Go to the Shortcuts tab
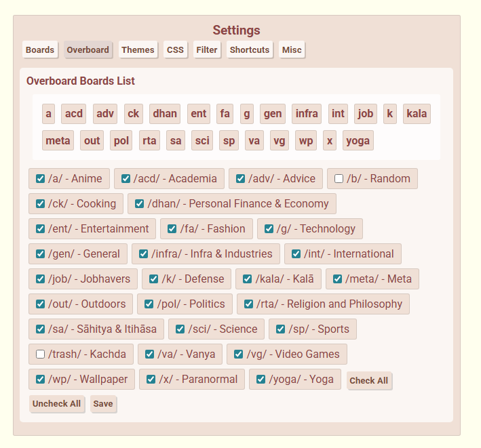This screenshot has width=481, height=448. tap(250, 50)
